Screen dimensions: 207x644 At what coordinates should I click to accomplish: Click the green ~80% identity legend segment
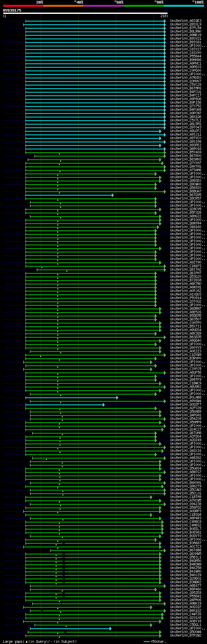pyautogui.click(x=144, y=6)
